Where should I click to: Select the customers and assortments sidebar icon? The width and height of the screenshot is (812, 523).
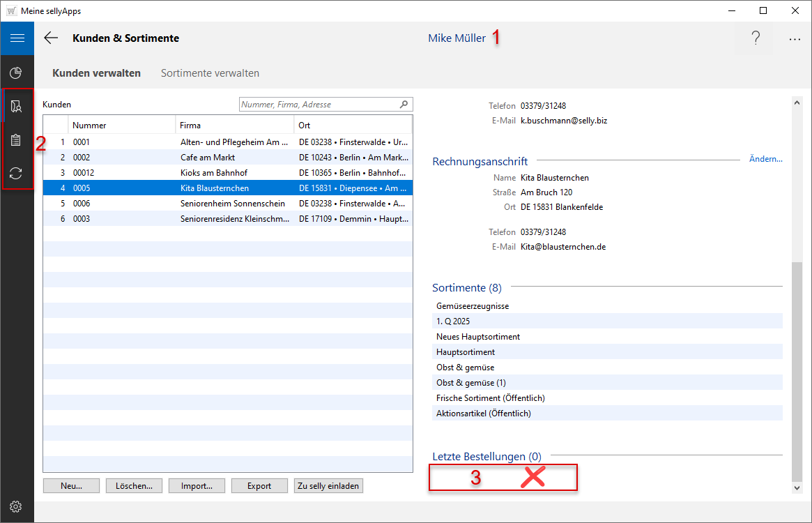16,107
